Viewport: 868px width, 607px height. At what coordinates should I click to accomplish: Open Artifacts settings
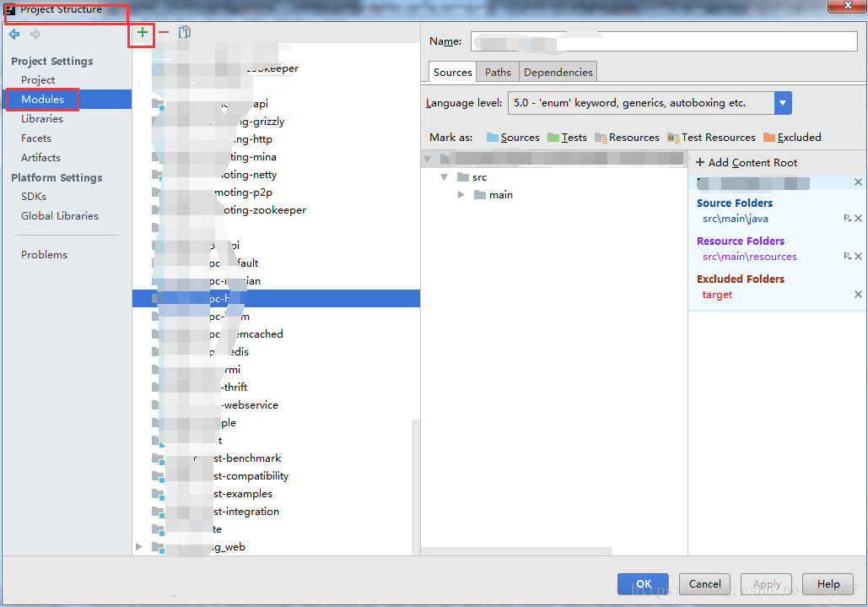[x=40, y=158]
